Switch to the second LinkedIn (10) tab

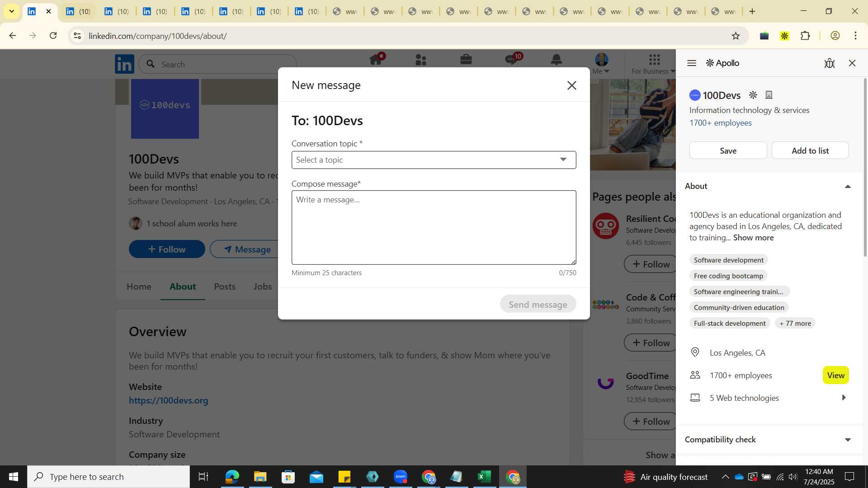(78, 11)
